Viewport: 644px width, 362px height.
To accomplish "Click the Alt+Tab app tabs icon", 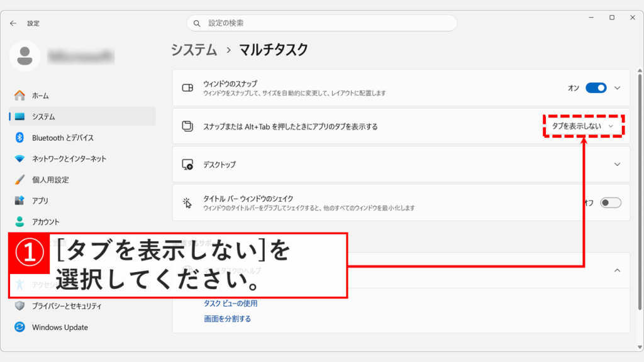I will pos(187,126).
